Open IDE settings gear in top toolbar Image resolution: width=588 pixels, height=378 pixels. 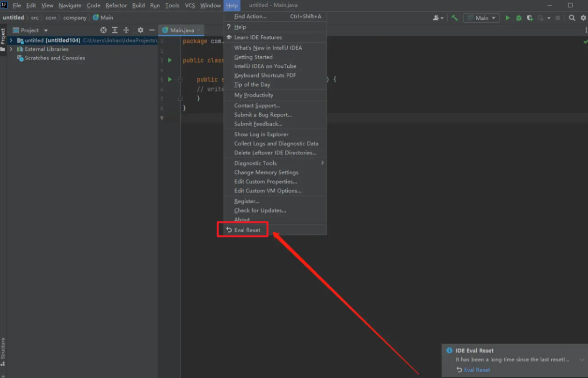click(582, 18)
